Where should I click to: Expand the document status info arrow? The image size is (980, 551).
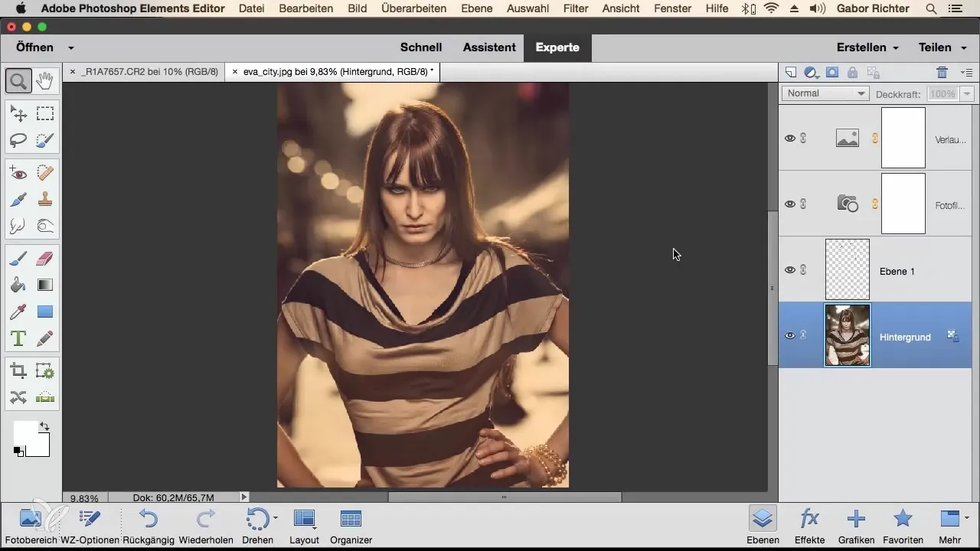click(244, 497)
